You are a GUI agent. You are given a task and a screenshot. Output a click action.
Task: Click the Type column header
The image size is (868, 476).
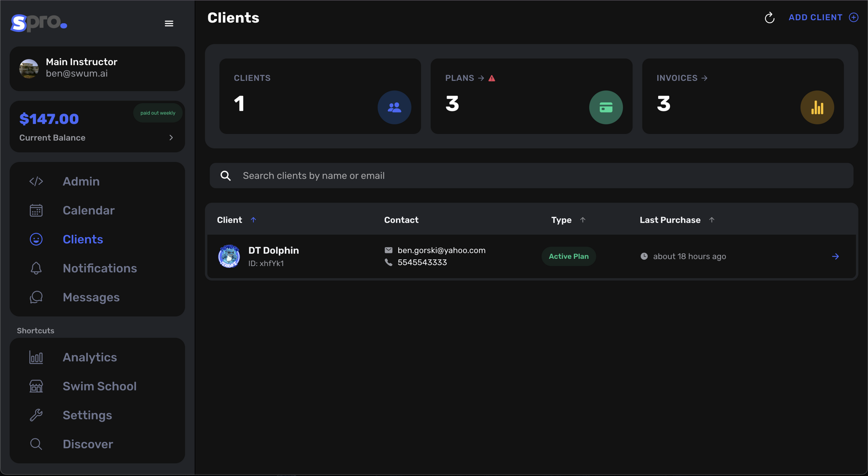pyautogui.click(x=561, y=220)
